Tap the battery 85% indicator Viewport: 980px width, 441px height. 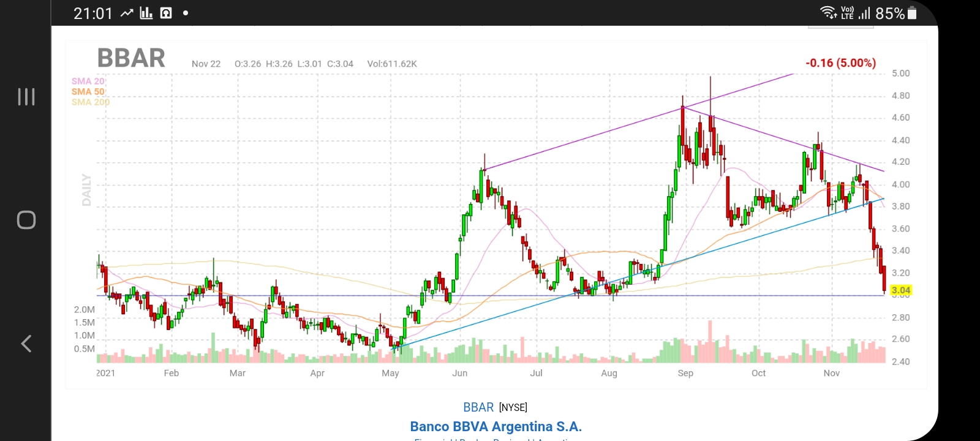coord(896,13)
